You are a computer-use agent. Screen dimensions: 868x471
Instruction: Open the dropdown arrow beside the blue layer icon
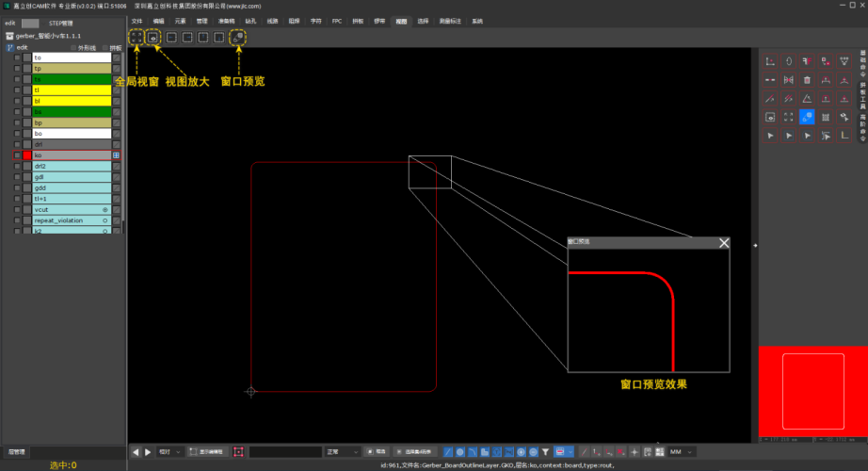coord(571,452)
